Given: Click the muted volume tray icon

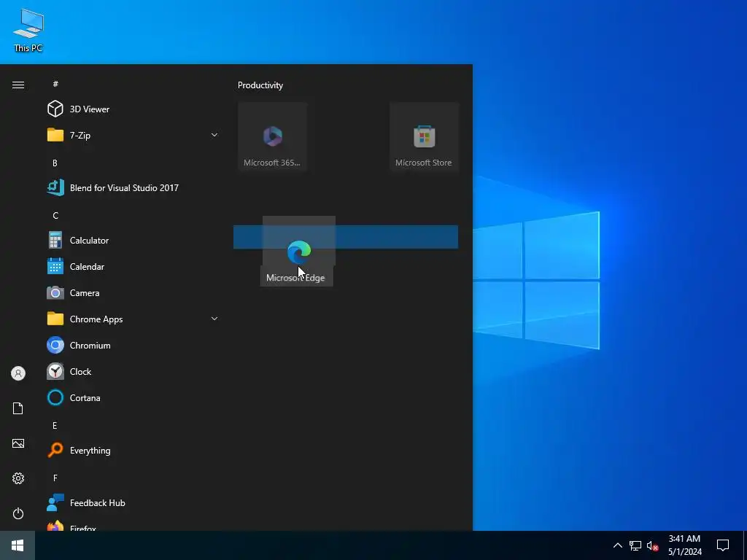Looking at the screenshot, I should [652, 545].
